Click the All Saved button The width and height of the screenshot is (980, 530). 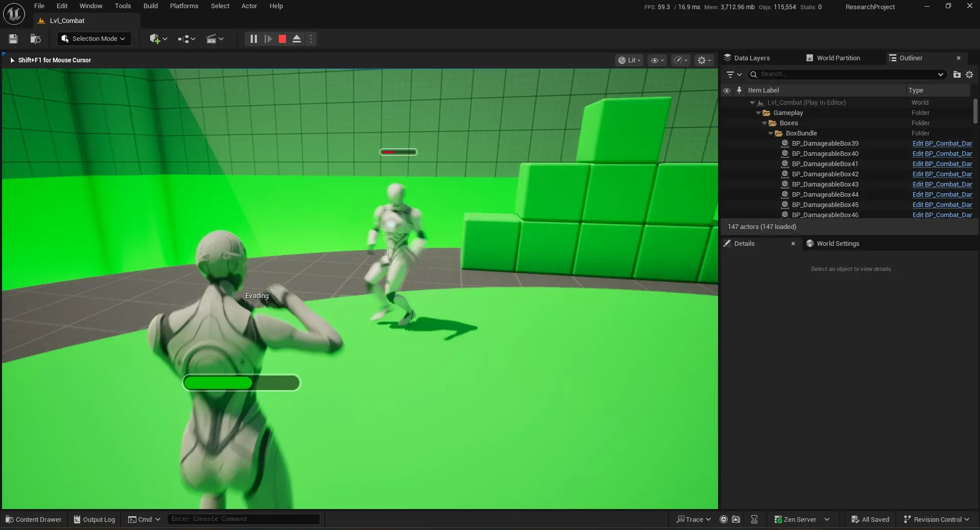870,519
